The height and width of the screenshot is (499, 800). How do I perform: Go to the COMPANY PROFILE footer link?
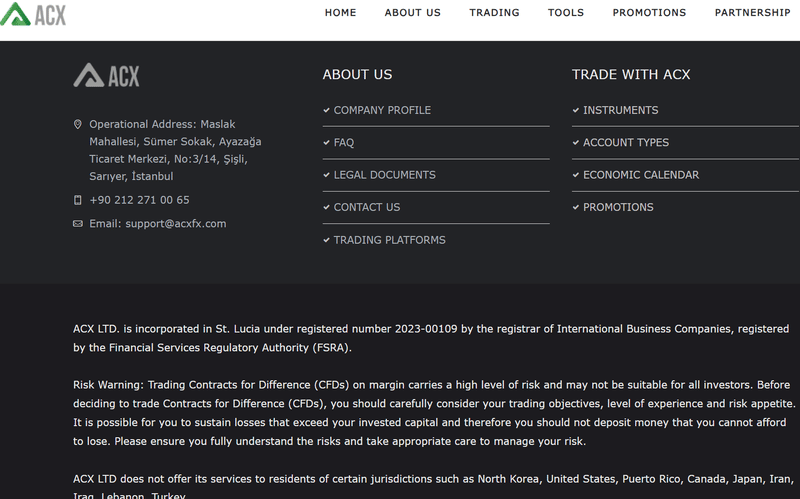click(x=382, y=110)
